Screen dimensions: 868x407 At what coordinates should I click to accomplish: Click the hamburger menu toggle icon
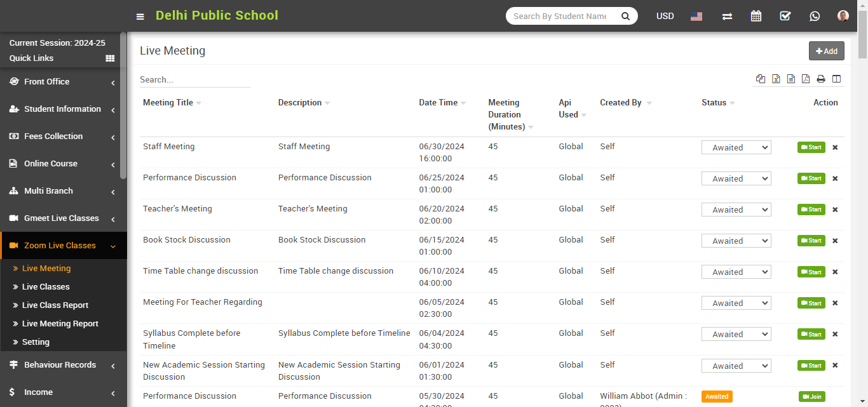coord(140,17)
